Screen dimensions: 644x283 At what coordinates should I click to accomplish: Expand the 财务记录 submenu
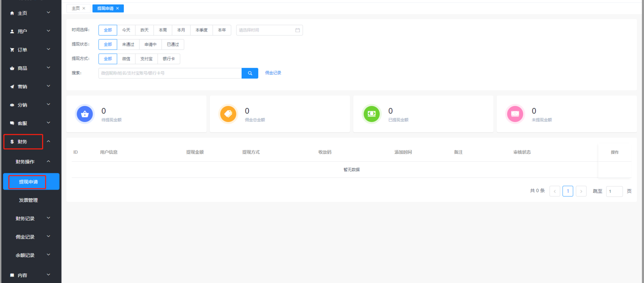[31, 219]
